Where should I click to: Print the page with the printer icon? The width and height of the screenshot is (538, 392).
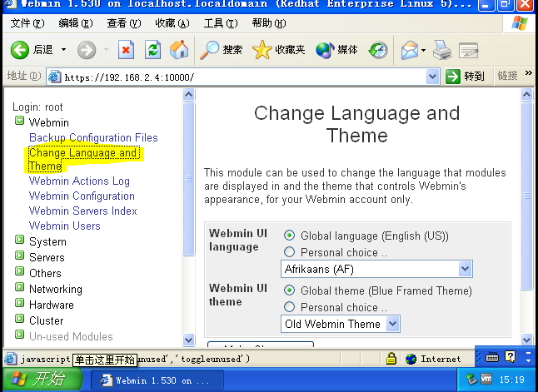(x=442, y=51)
